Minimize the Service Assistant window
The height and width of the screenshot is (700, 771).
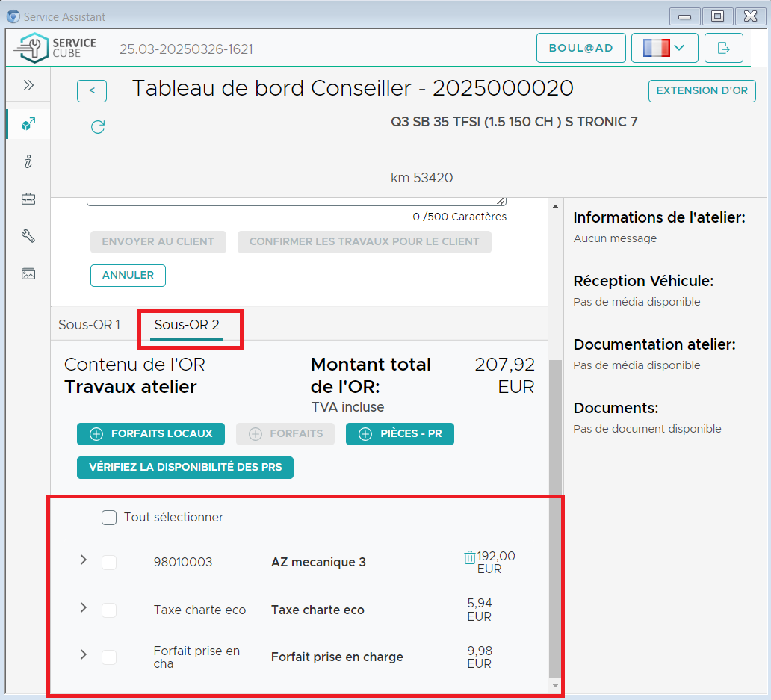click(x=684, y=16)
